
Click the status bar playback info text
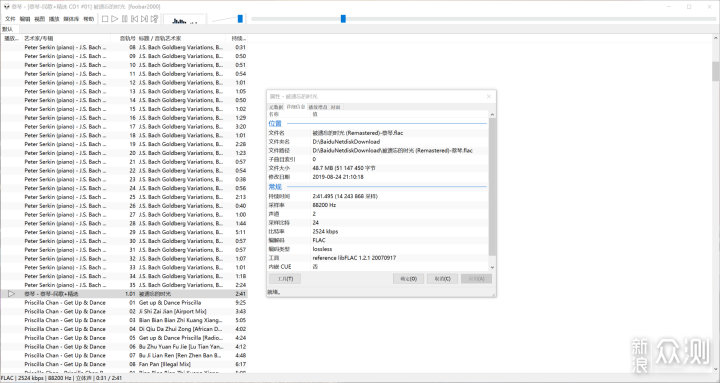(x=61, y=378)
